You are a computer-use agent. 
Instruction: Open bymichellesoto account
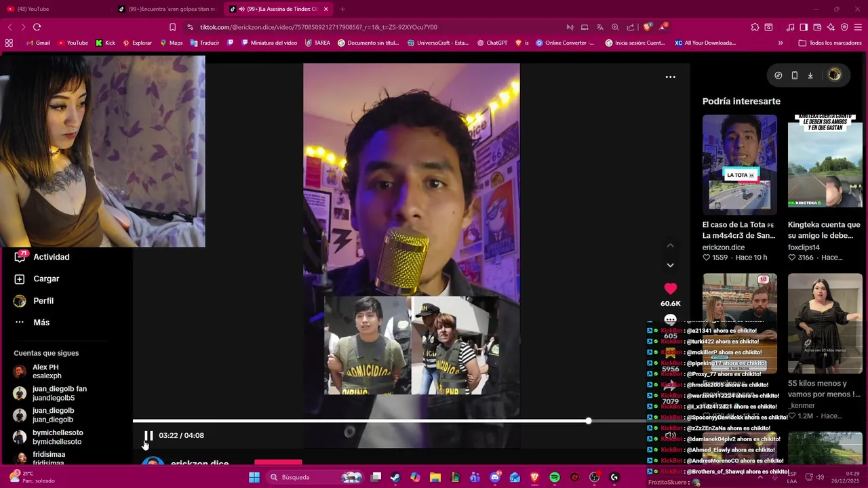pos(48,436)
